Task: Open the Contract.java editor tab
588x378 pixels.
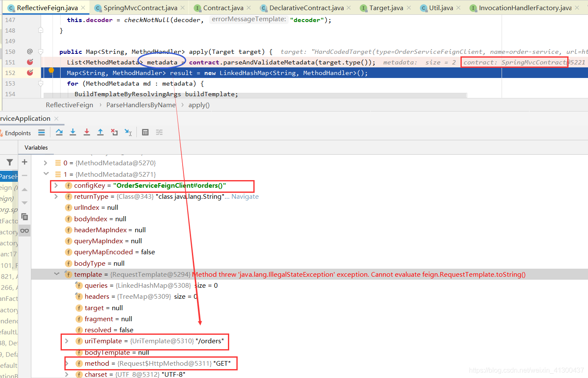Action: point(223,8)
